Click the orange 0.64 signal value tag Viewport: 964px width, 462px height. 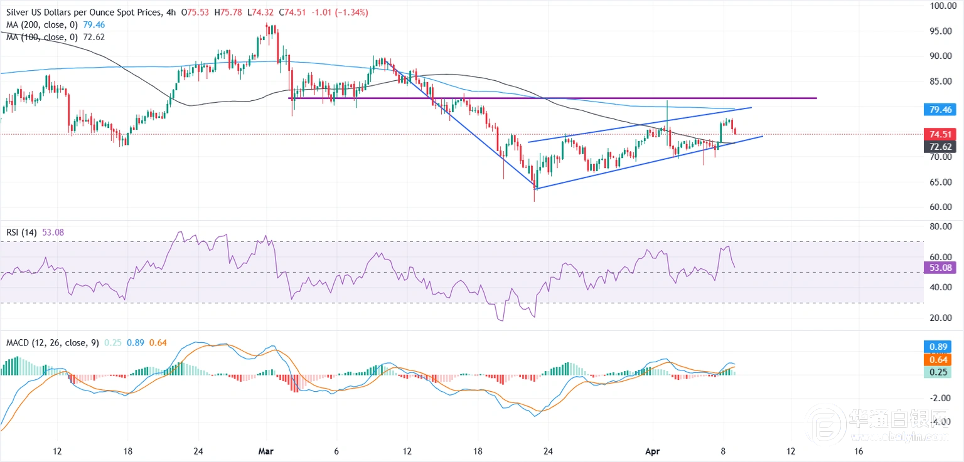click(x=938, y=358)
